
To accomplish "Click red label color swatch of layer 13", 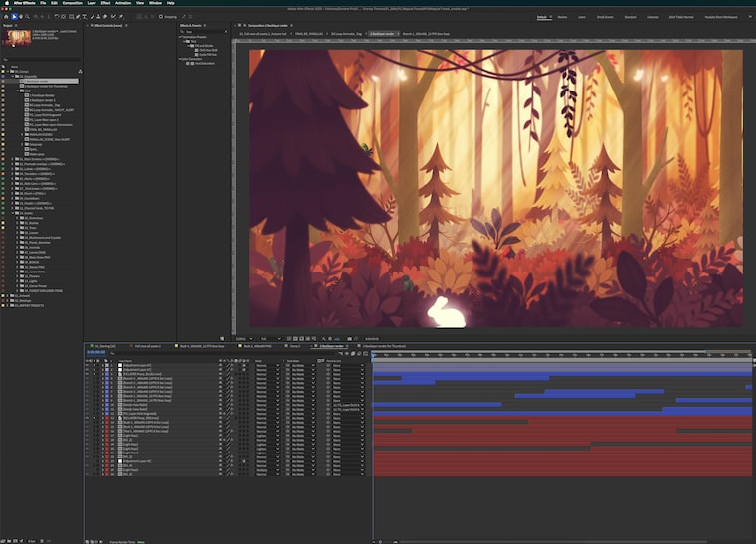I will click(x=107, y=418).
